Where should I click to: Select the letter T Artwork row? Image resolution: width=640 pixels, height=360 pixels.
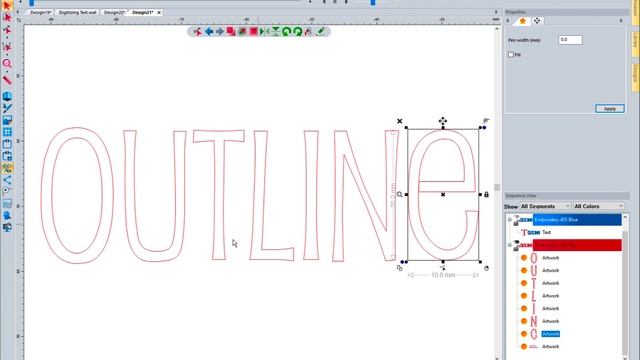click(x=550, y=283)
